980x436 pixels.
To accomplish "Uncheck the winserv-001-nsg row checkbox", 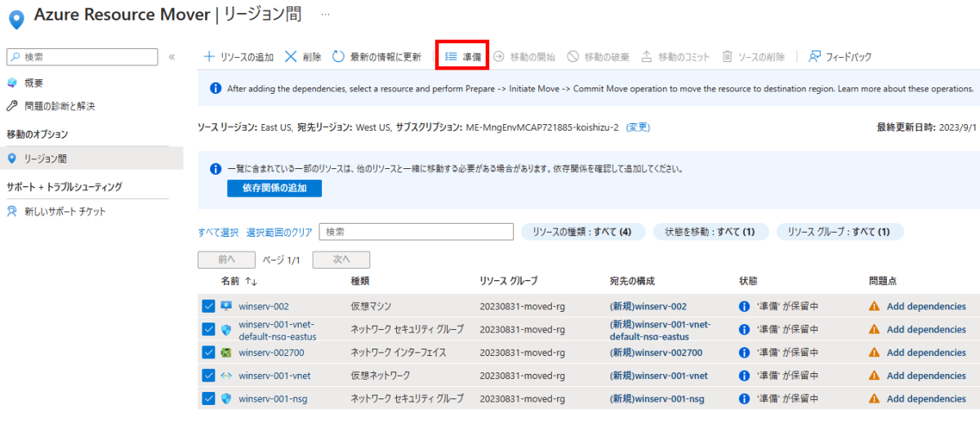I will click(208, 398).
